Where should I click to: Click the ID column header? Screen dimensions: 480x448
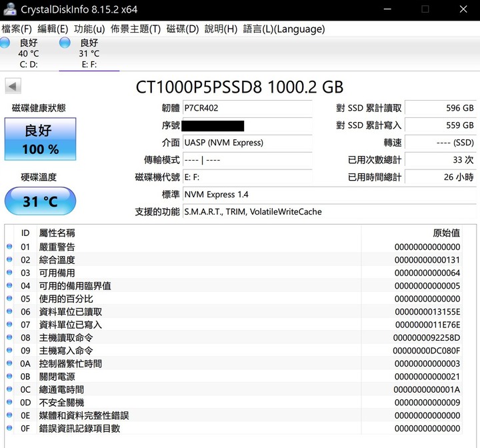click(25, 233)
